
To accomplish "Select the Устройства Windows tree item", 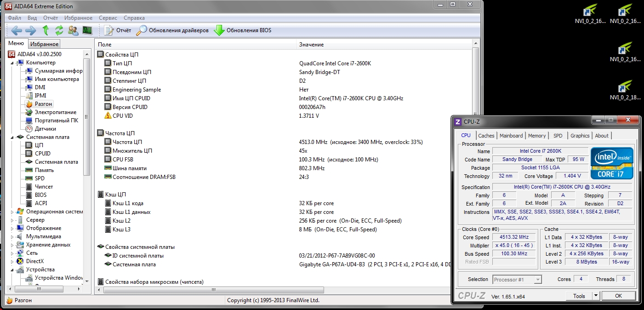I will tap(54, 278).
